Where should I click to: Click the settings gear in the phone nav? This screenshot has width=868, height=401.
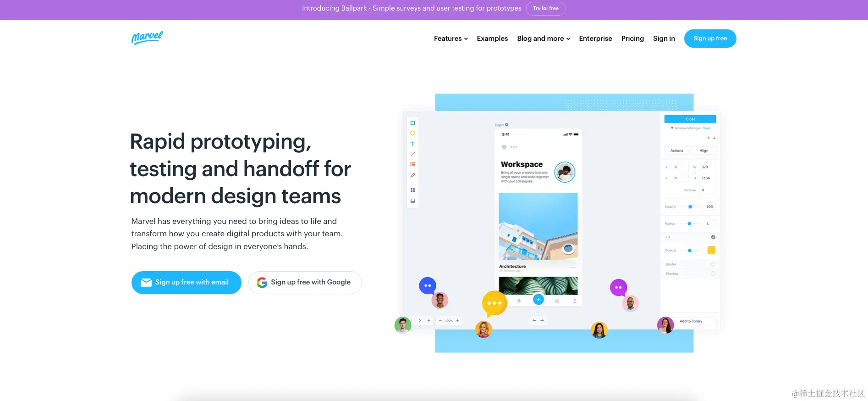click(557, 301)
